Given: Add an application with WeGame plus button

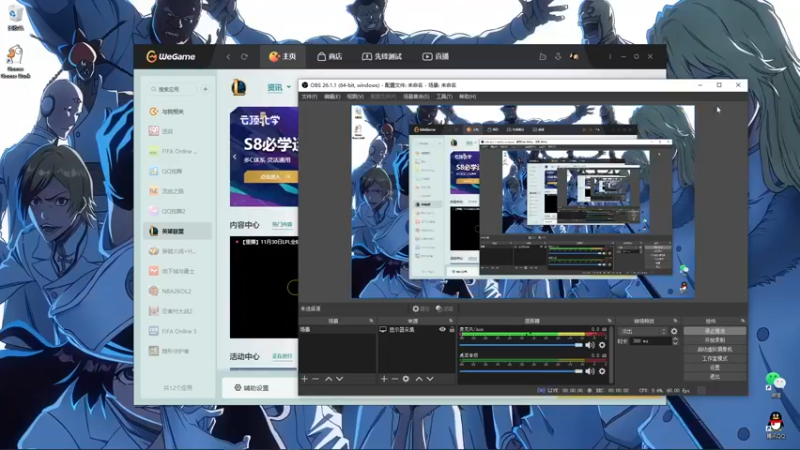Looking at the screenshot, I should tap(205, 89).
